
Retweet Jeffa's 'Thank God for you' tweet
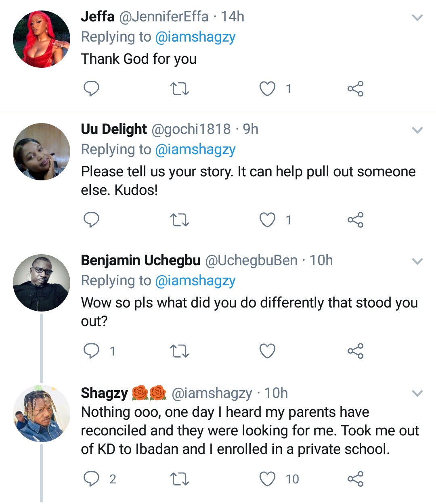tap(179, 89)
